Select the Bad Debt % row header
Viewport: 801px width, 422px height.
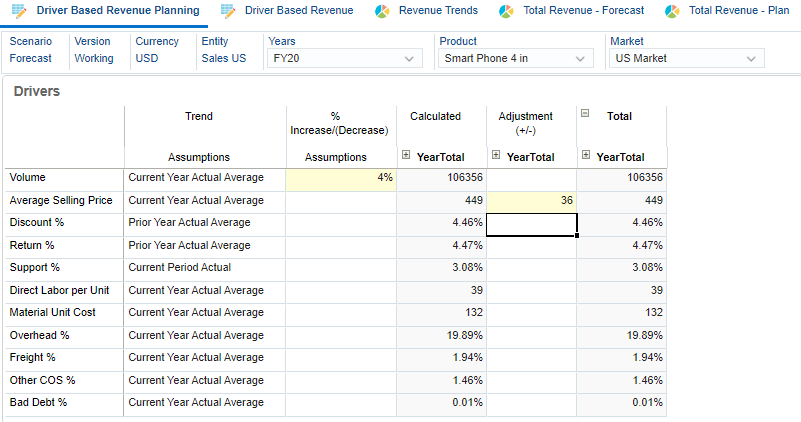pyautogui.click(x=64, y=403)
